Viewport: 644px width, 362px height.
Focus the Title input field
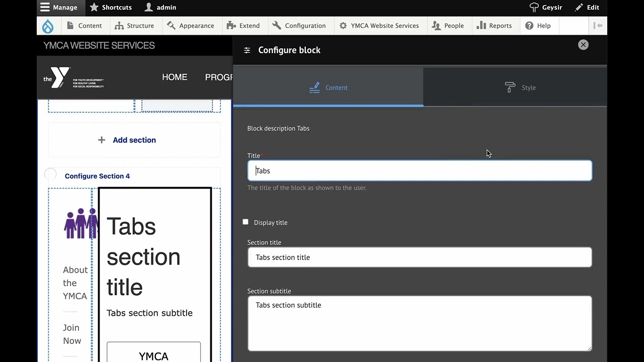pos(420,170)
